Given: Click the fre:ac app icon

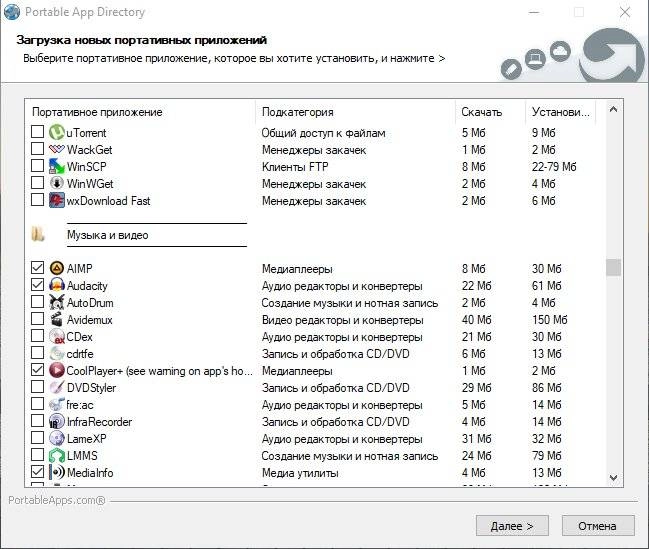Looking at the screenshot, I should [57, 404].
